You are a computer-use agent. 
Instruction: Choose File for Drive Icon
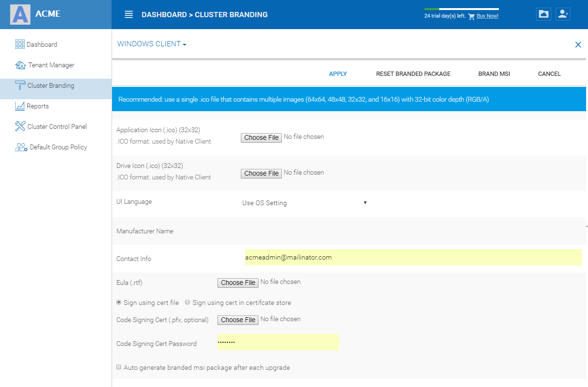pos(261,173)
